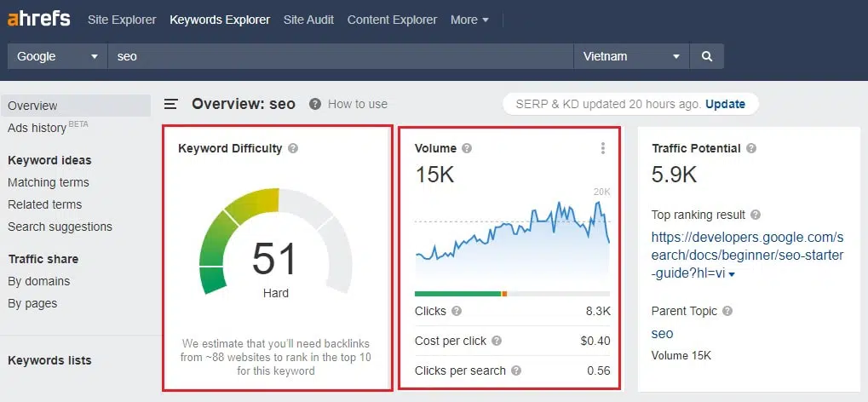
Task: Open Content Explorer
Action: pos(392,20)
